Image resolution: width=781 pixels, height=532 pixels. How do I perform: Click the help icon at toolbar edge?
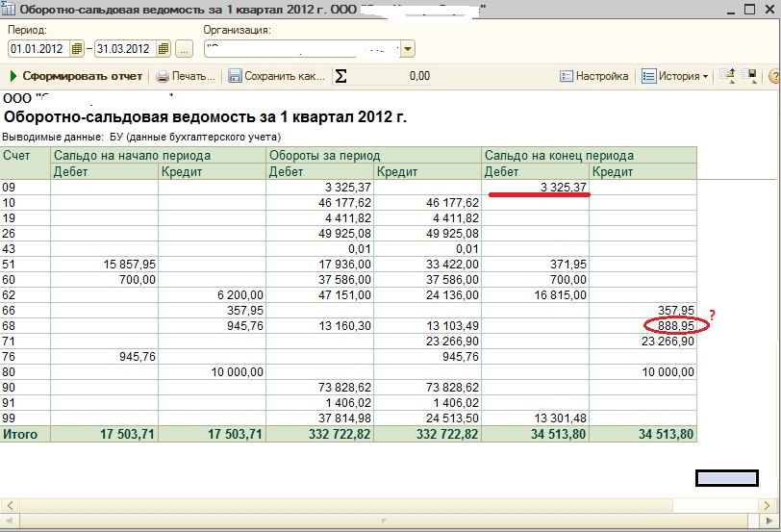tap(775, 76)
